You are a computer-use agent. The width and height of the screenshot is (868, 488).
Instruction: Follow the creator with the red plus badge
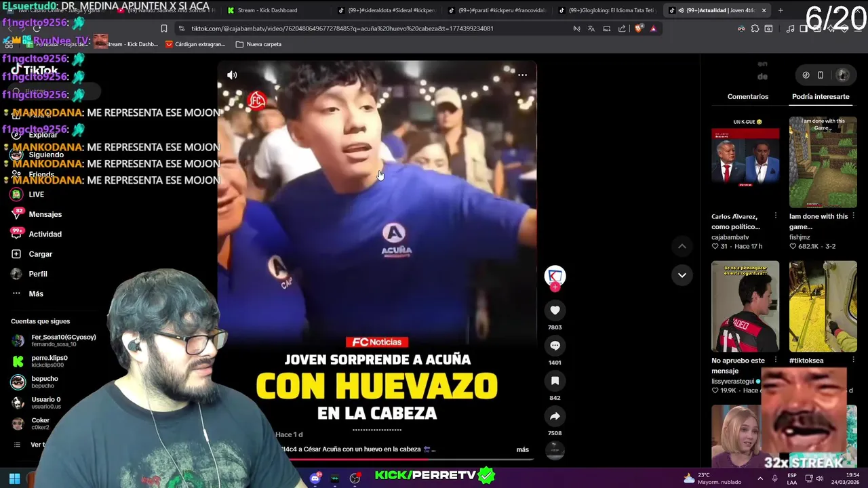tap(555, 287)
